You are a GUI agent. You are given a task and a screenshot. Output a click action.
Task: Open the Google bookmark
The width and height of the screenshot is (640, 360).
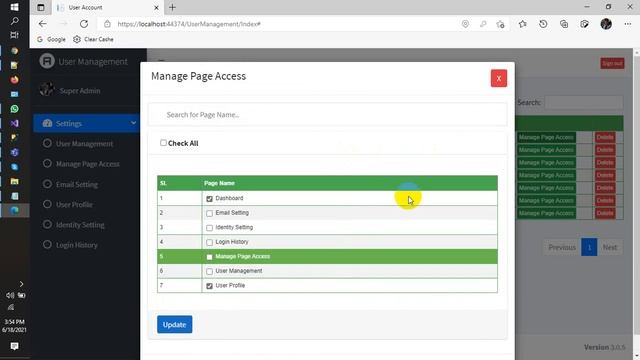point(51,39)
